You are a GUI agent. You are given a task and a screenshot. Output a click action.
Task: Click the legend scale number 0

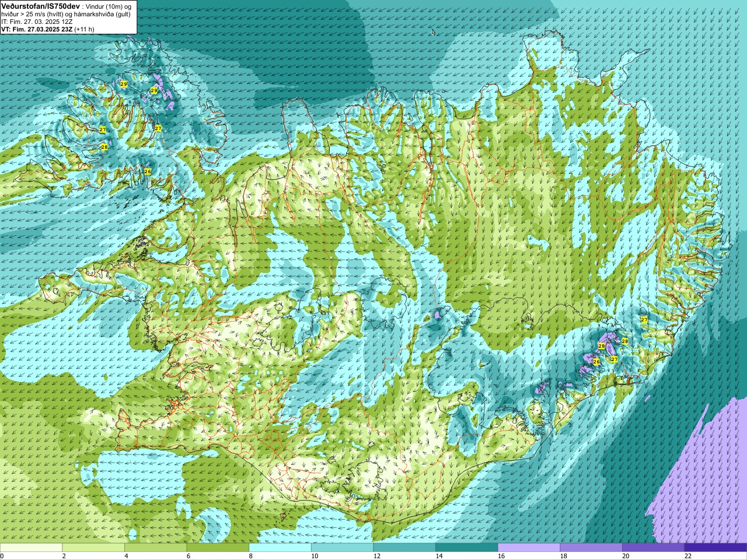click(x=2, y=556)
